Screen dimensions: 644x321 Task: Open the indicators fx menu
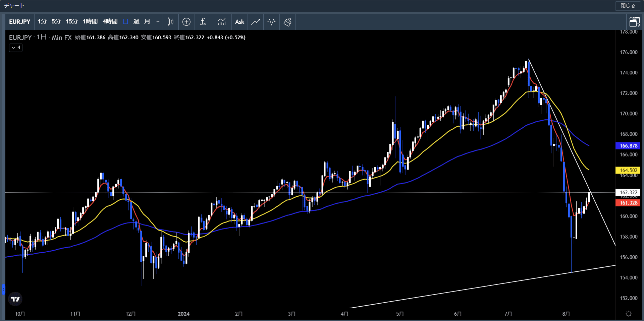point(203,22)
